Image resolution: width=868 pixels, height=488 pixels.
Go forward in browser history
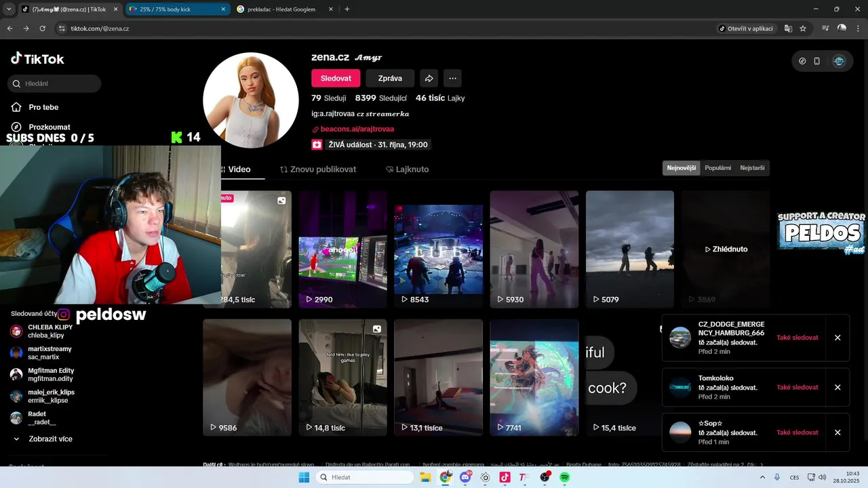coord(26,28)
